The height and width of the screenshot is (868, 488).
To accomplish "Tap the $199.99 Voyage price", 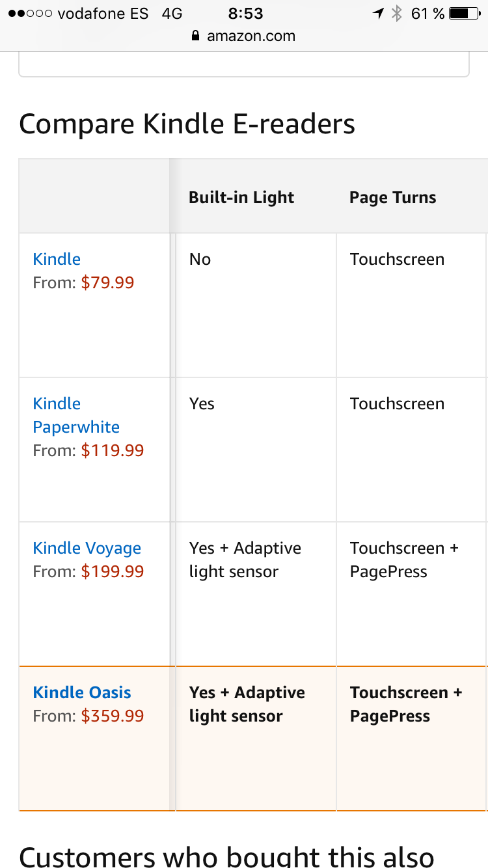I will coord(113,571).
